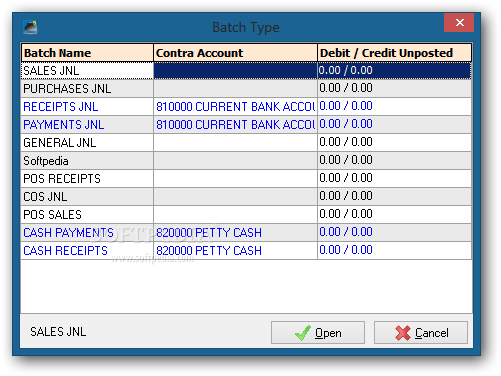Image resolution: width=501 pixels, height=376 pixels.
Task: Select the GENERAL JNL batch
Action: click(87, 143)
